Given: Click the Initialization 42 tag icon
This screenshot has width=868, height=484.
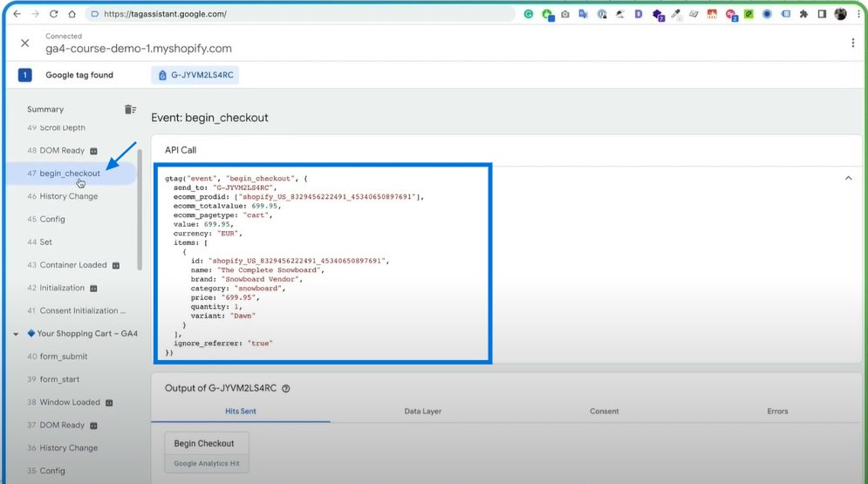Looking at the screenshot, I should [x=93, y=288].
